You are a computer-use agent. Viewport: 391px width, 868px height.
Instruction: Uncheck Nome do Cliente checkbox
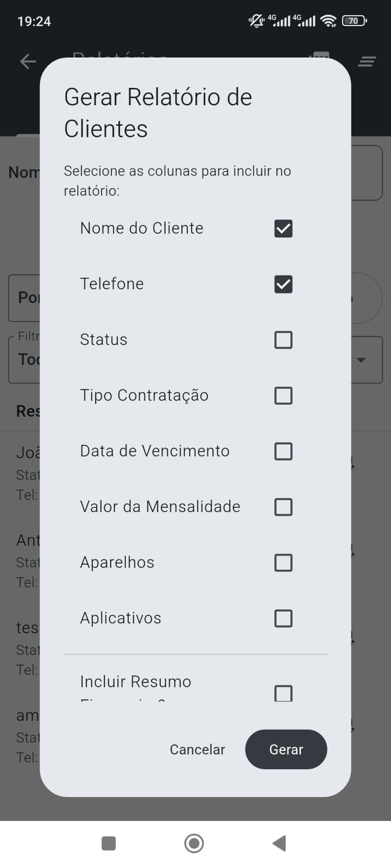[x=283, y=228]
